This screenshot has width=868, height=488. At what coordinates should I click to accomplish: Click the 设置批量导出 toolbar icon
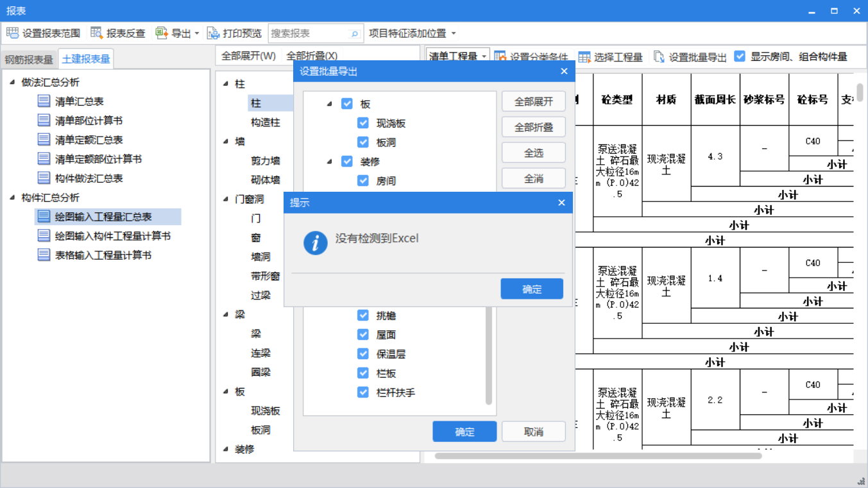[x=659, y=57]
